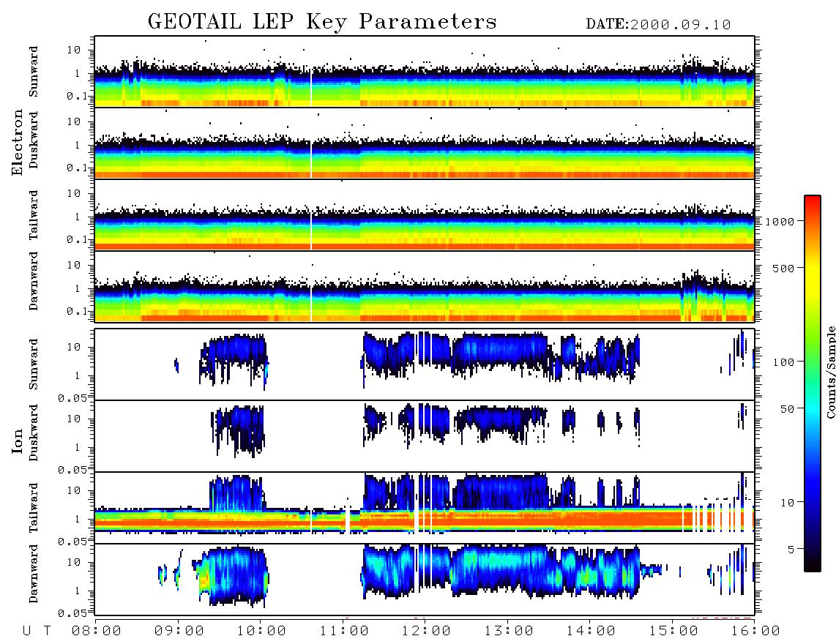Click the 0.05 tick label of Ion Dawnward
The image size is (836, 644).
(x=72, y=613)
